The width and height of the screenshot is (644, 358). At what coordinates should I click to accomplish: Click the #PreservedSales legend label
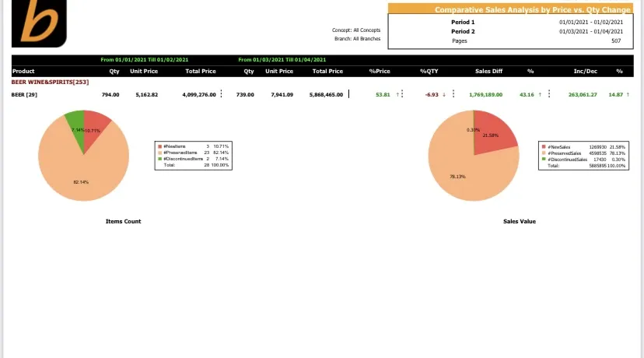[565, 153]
